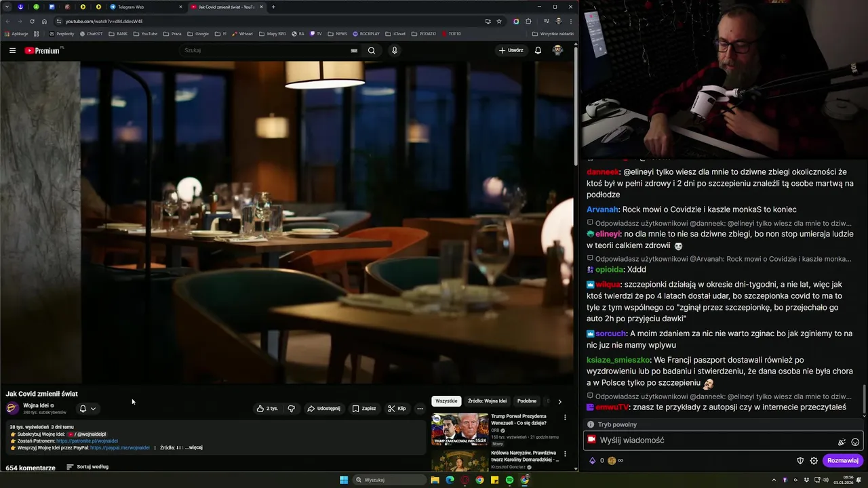
Task: Open subscription notification bell dropdown for Wojna Idei
Action: tap(87, 409)
